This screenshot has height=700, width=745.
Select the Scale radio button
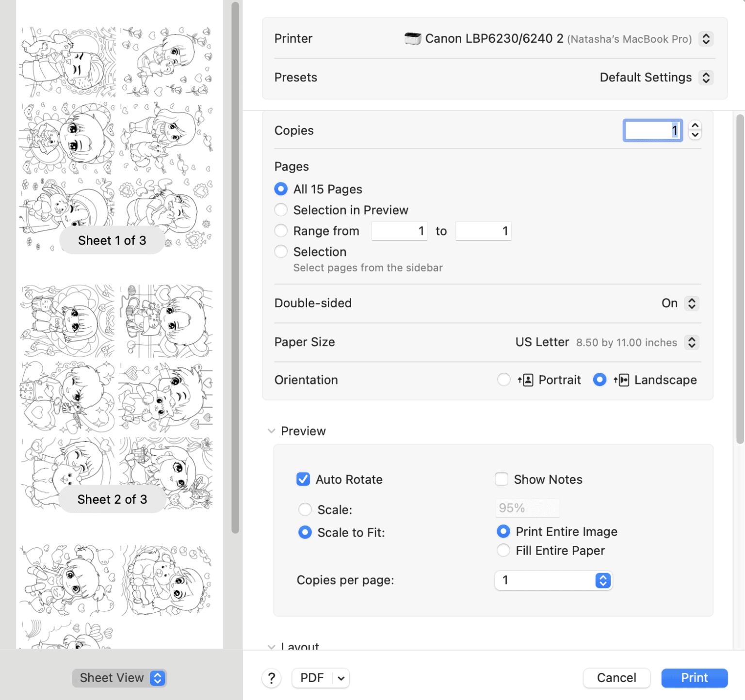[x=305, y=509]
